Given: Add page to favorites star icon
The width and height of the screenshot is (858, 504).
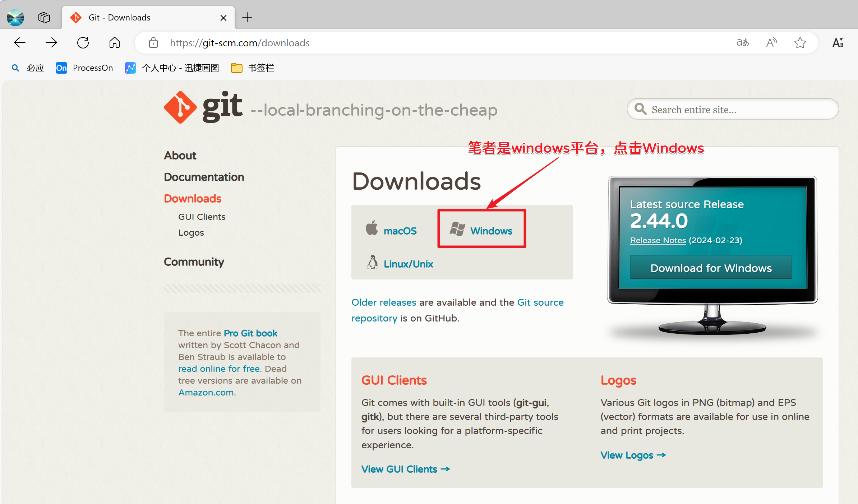Looking at the screenshot, I should tap(800, 43).
